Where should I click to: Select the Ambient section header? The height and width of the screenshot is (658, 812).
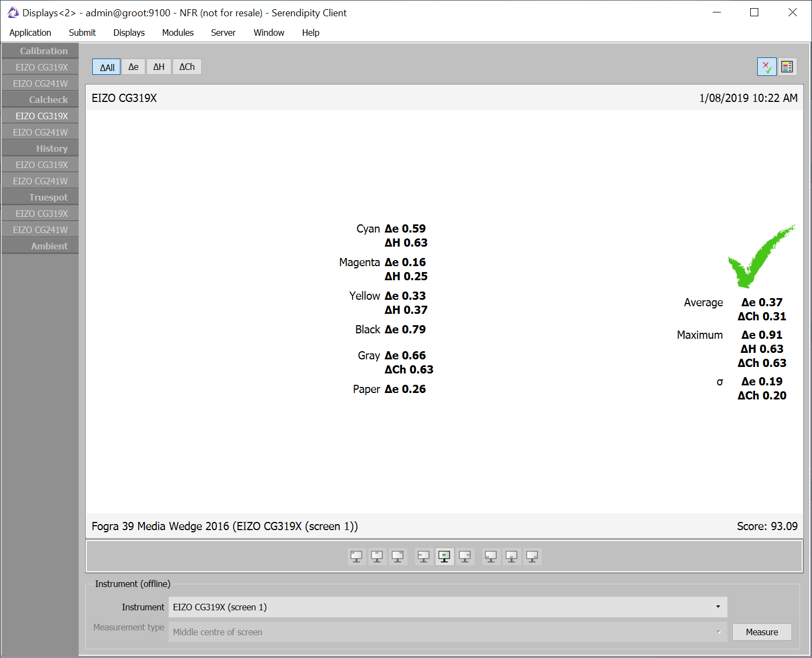pyautogui.click(x=40, y=246)
